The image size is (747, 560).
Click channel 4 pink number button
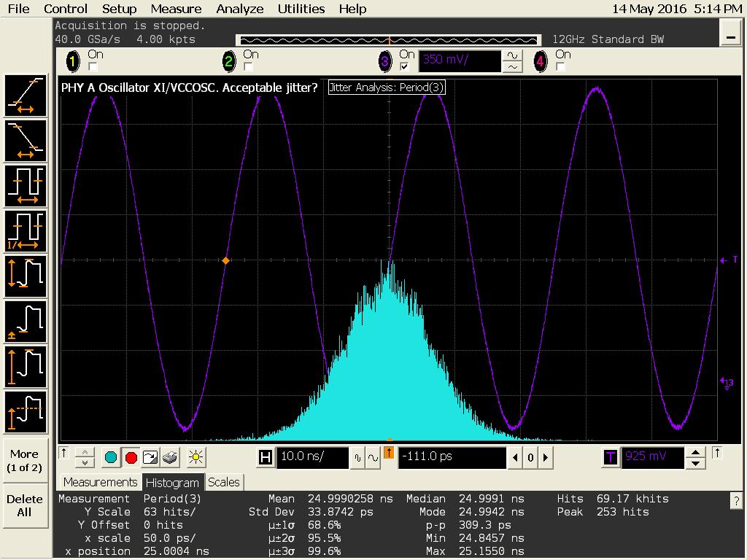pyautogui.click(x=541, y=62)
